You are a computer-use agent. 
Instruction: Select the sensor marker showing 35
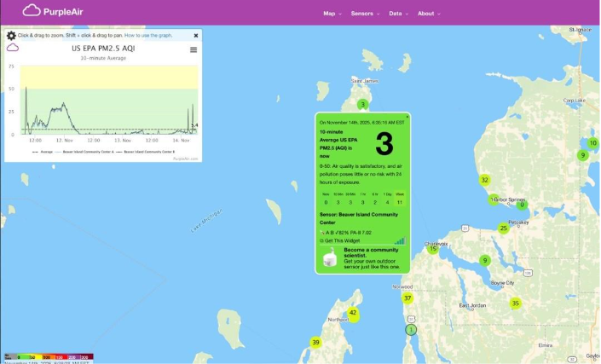point(515,303)
